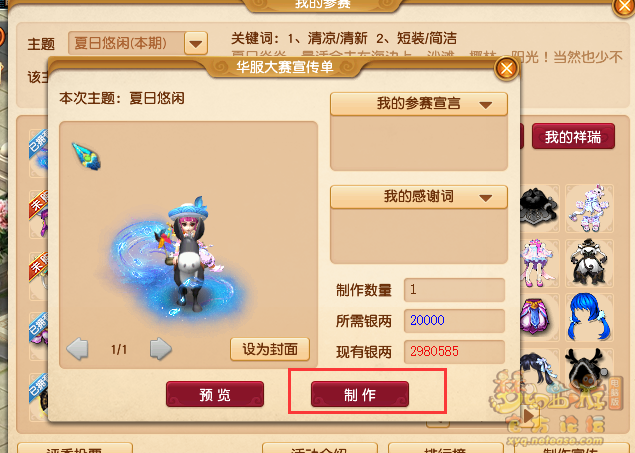This screenshot has width=635, height=453.
Task: Select the pink dress outfit icon
Action: pos(539,263)
